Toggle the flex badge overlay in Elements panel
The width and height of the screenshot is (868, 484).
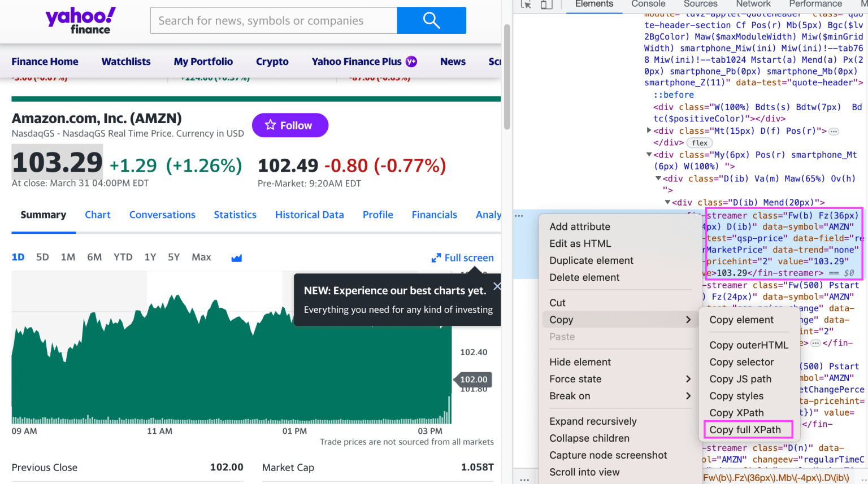[x=699, y=142]
